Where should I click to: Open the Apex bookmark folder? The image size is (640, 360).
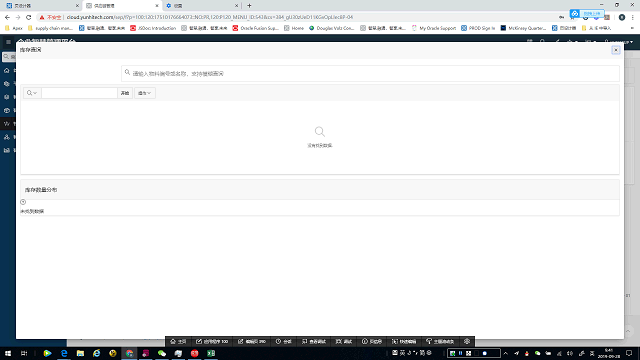coord(14,28)
